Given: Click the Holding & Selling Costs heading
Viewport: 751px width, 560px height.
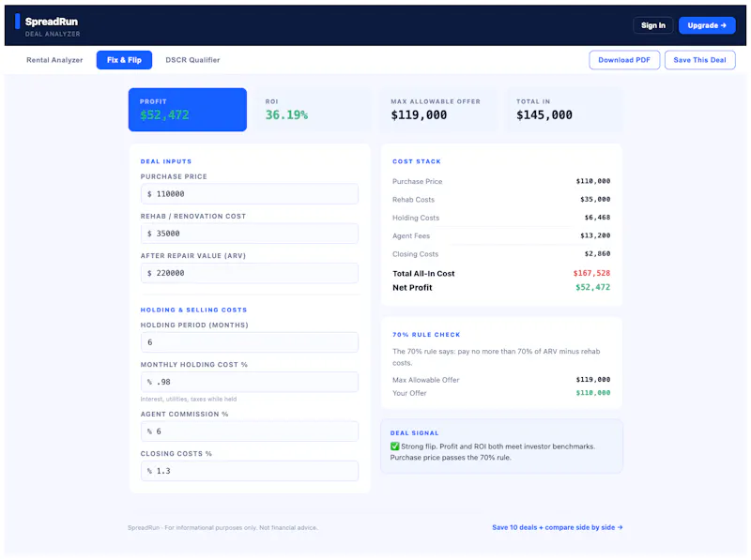Looking at the screenshot, I should [193, 310].
